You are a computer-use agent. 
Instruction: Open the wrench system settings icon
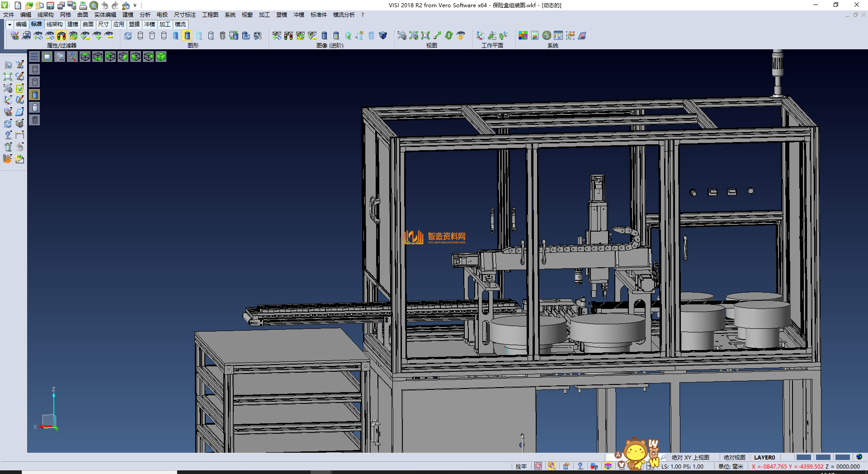[x=547, y=36]
